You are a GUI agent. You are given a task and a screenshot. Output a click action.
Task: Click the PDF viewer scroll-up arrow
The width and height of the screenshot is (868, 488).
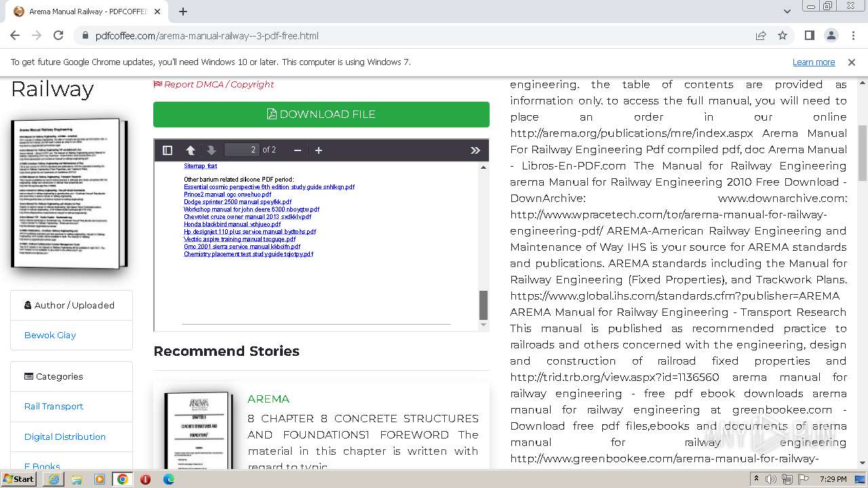tap(484, 167)
